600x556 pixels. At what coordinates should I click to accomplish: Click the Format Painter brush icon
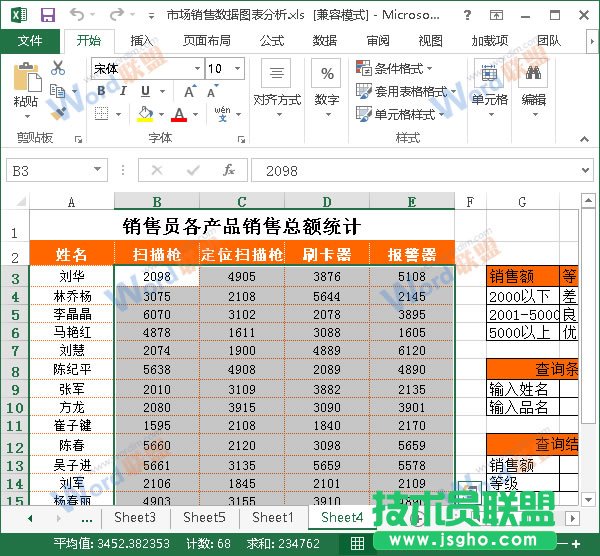click(x=59, y=113)
